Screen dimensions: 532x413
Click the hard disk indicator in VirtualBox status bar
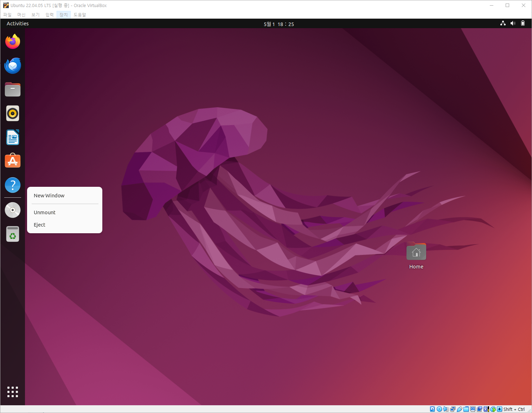click(432, 409)
